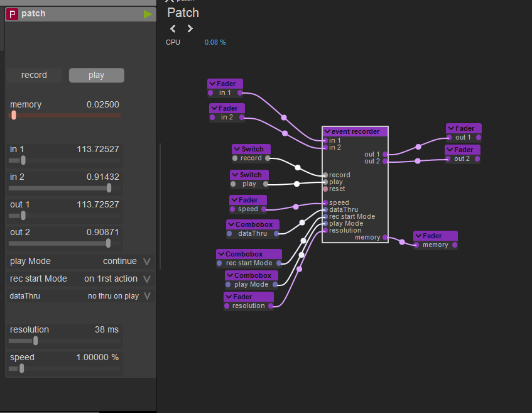Image resolution: width=532 pixels, height=413 pixels.
Task: Collapse the Switch play node chevron
Action: [x=235, y=175]
